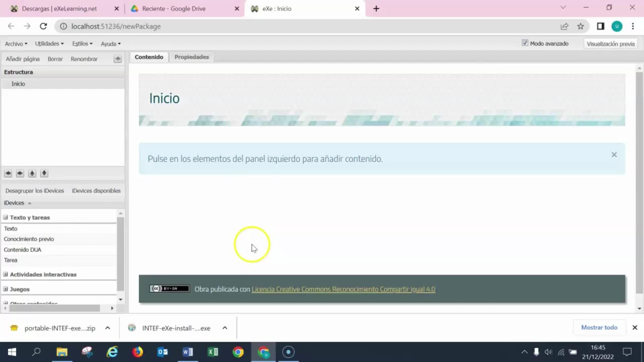Select the Contenido DUA iDevice
644x362 pixels.
click(22, 250)
